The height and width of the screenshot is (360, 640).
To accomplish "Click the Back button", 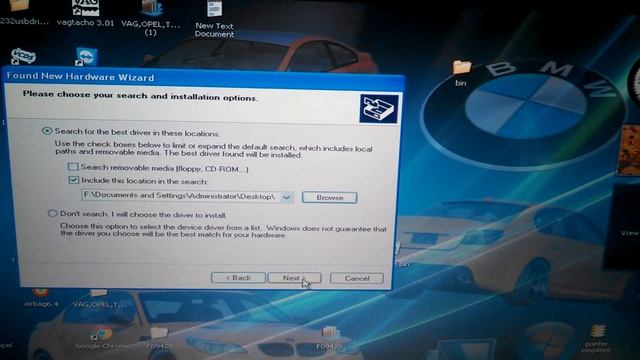I will tap(238, 278).
